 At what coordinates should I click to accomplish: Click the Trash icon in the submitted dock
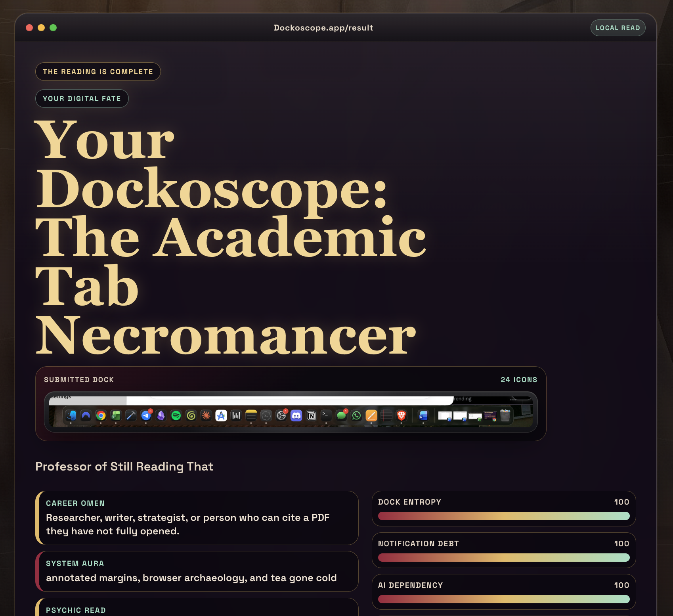(505, 415)
